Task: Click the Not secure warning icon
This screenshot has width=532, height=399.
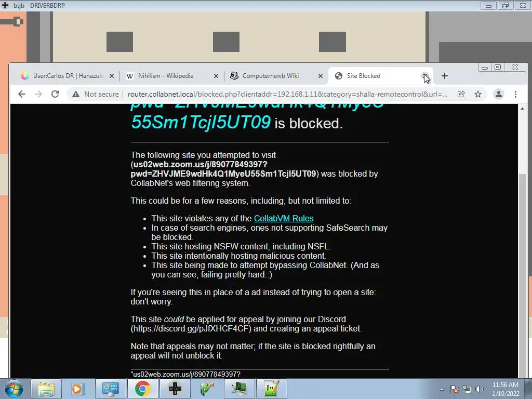Action: pyautogui.click(x=76, y=94)
